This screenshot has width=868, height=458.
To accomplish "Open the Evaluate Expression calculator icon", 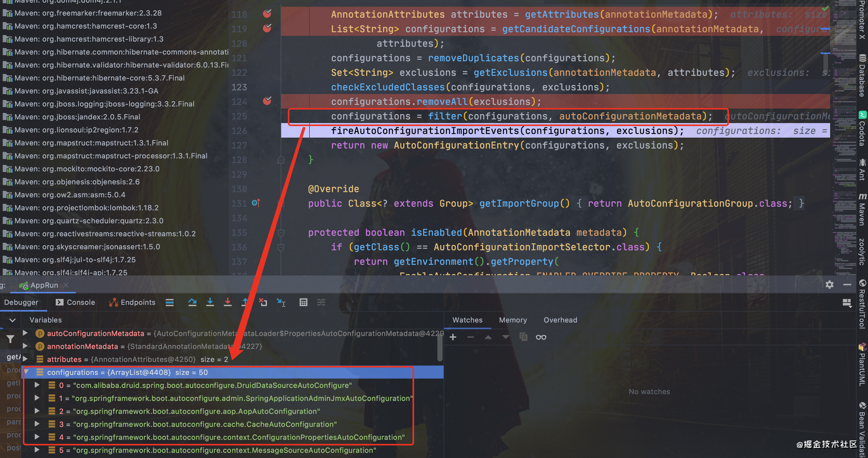I will coord(303,302).
